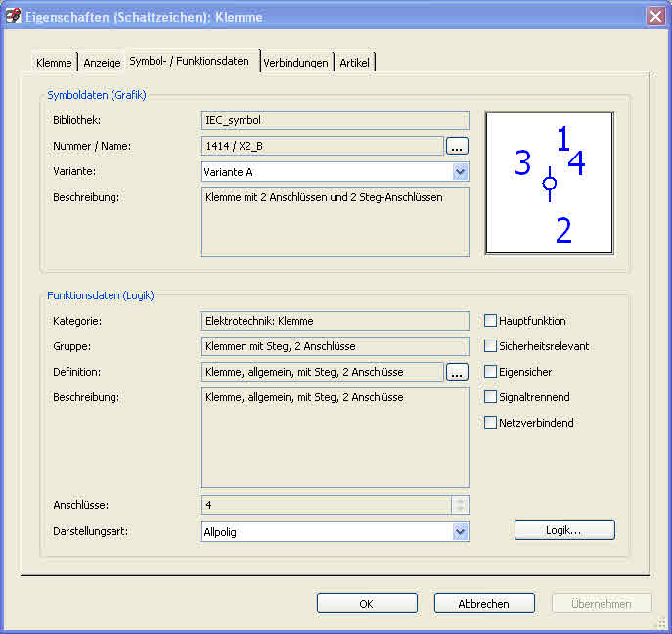Toggle the Sicherheitsrelevant checkbox
672x634 pixels.
tap(490, 346)
